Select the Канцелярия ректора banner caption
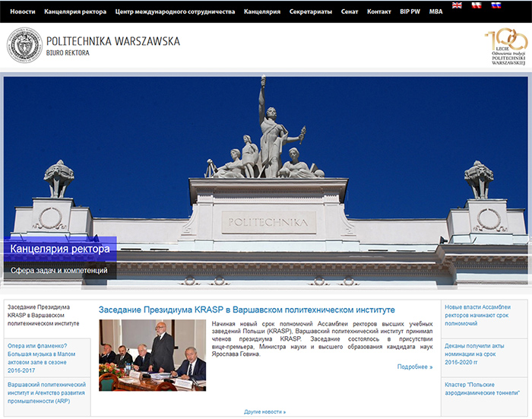This screenshot has height=419, width=532. coord(60,249)
